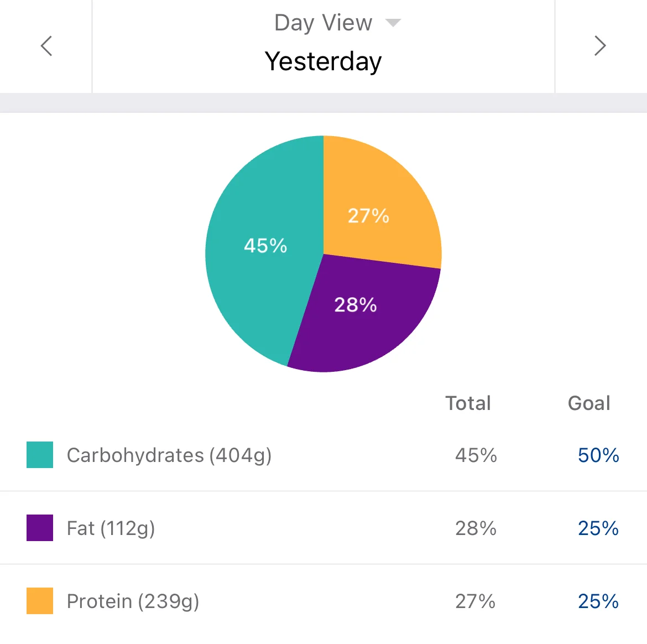This screenshot has height=644, width=647.
Task: Open the Day View dropdown arrow
Action: [x=393, y=23]
